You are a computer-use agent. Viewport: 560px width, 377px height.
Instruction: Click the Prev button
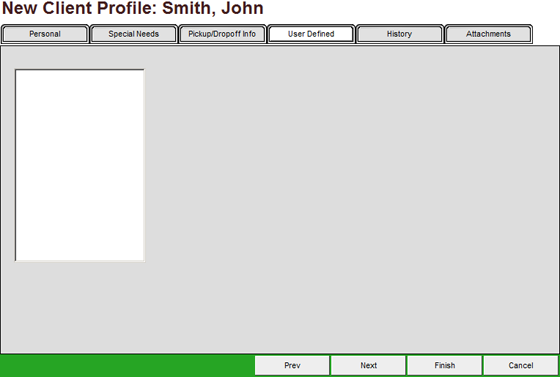coord(292,366)
